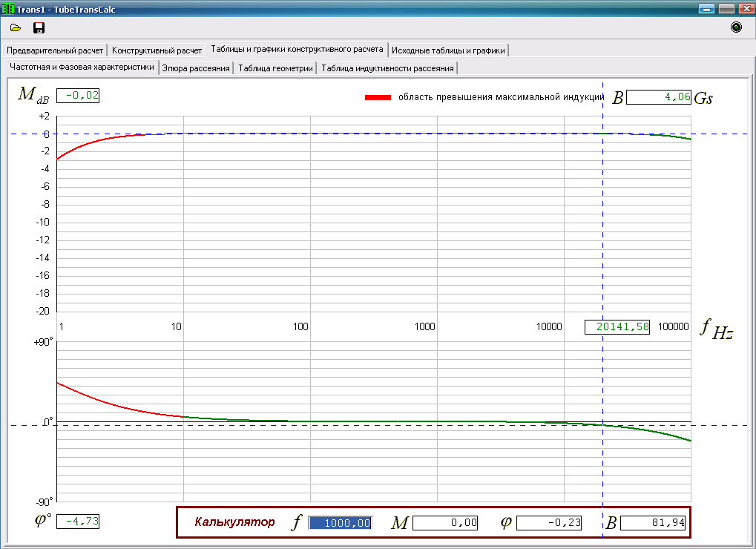Click the legend text область превышения максимальной индукции

click(501, 97)
